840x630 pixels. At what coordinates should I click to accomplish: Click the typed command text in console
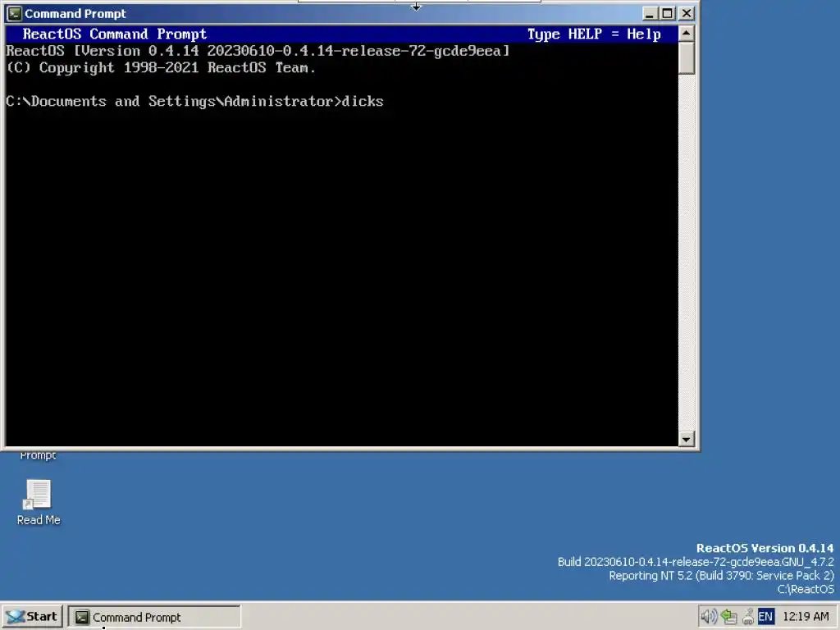tap(363, 101)
